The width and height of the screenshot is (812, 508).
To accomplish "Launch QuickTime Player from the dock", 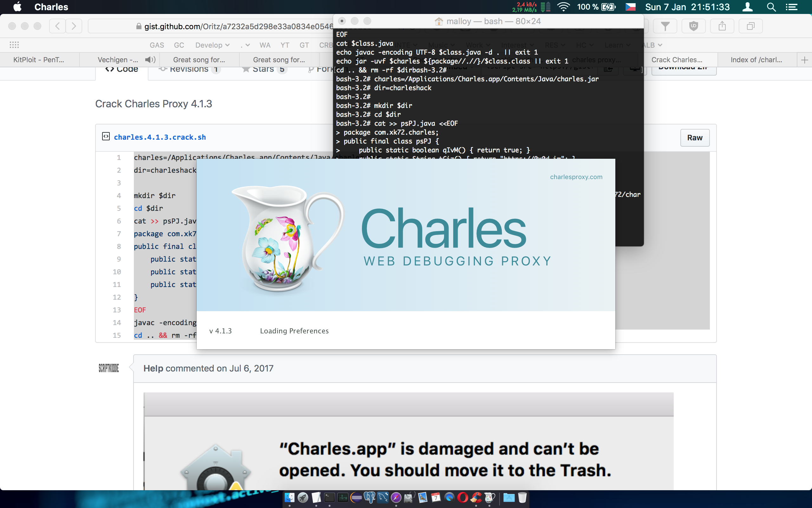I will pyautogui.click(x=449, y=498).
